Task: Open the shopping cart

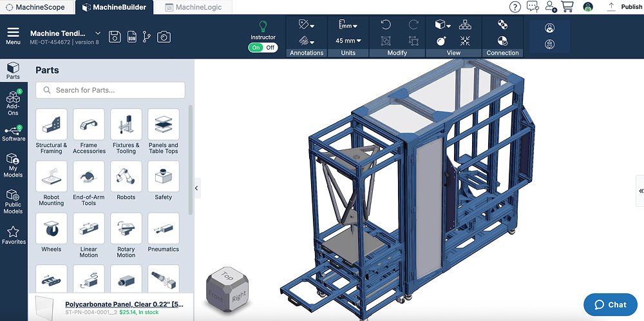Action: 567,6
